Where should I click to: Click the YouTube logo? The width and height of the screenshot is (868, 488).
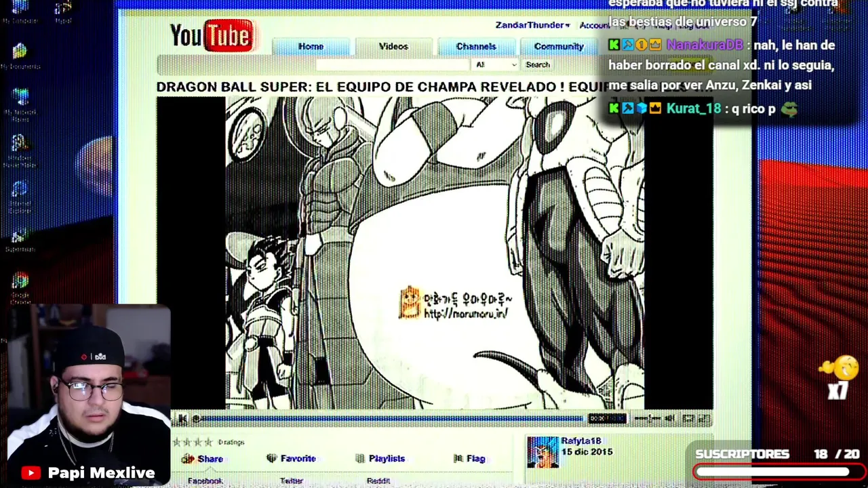212,36
